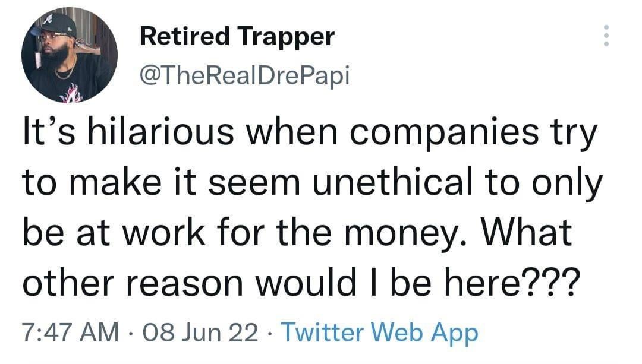Screen dimensions: 642x364
Task: Click the 7:47 AM timestamp
Action: [70, 332]
